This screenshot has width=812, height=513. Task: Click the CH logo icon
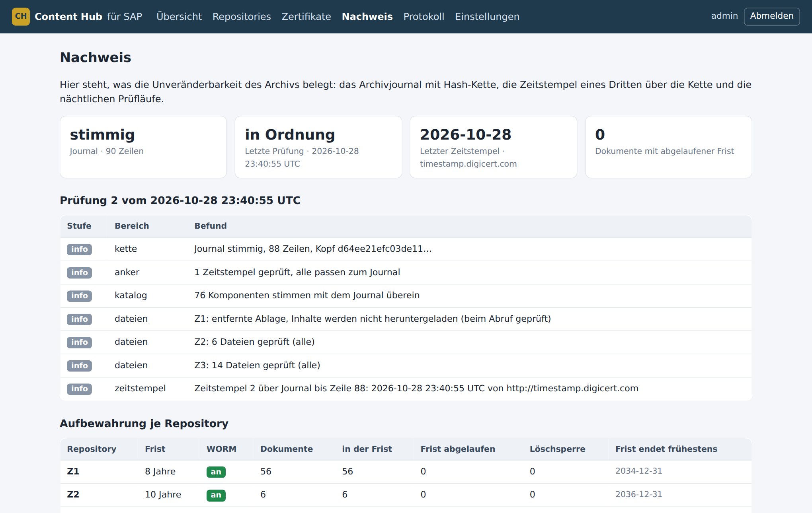point(21,16)
